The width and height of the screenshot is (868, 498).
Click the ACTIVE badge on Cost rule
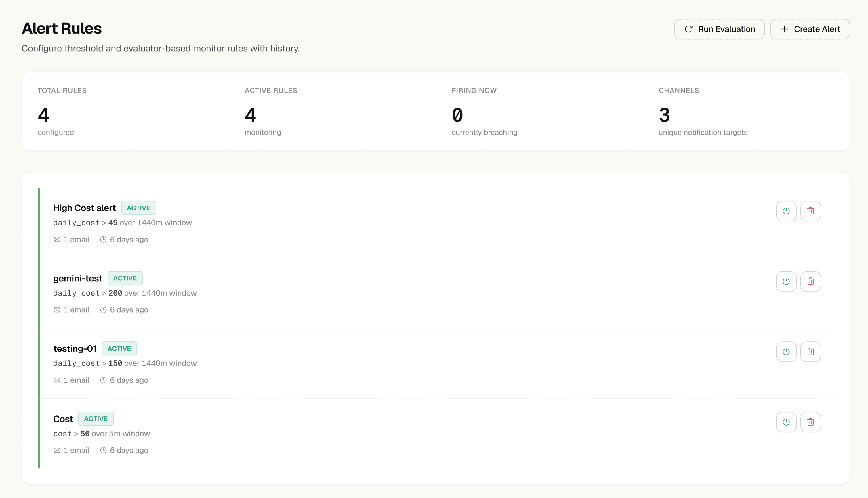pos(96,419)
